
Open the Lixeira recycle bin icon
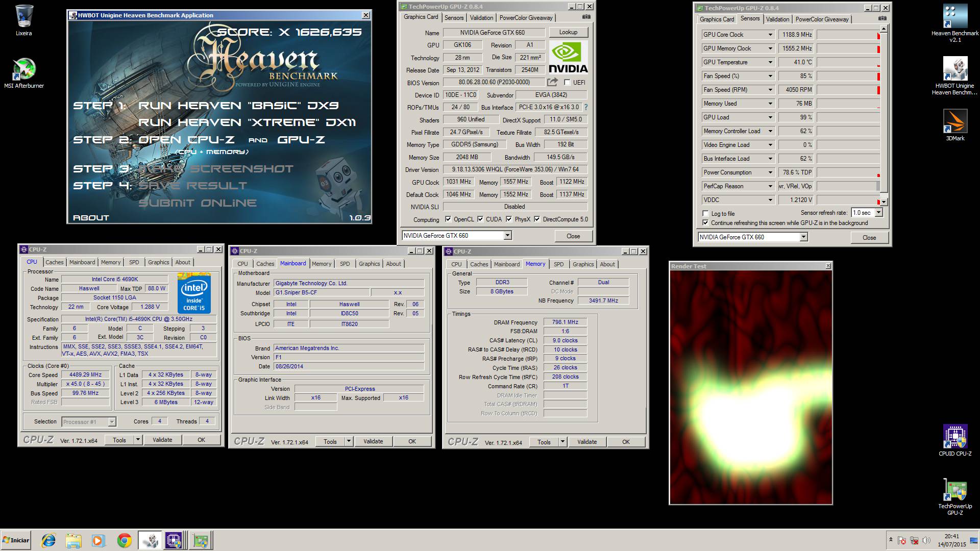tap(24, 20)
